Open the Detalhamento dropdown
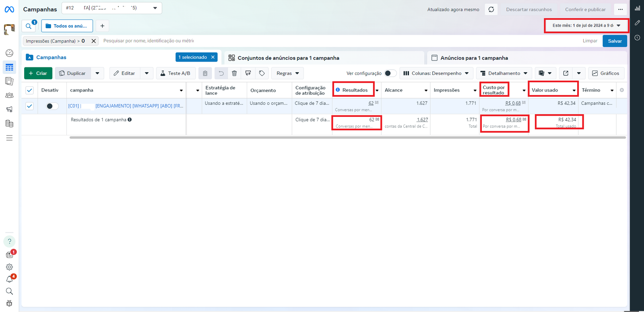Screen dimensions: 644x312 tap(504, 73)
